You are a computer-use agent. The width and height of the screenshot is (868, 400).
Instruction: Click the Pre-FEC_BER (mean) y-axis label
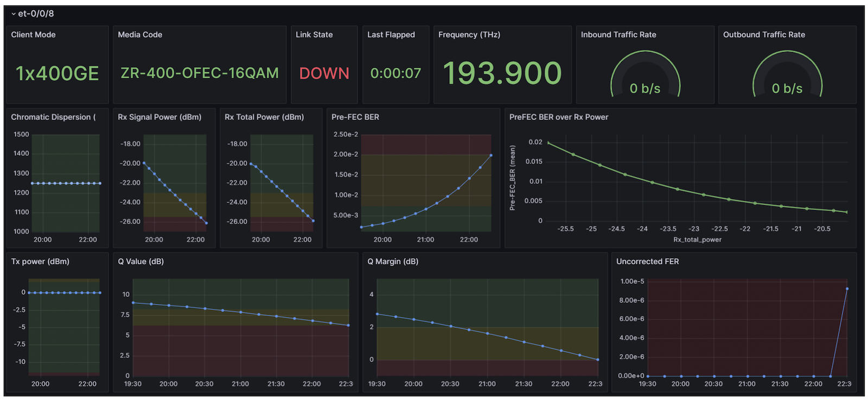(x=512, y=178)
